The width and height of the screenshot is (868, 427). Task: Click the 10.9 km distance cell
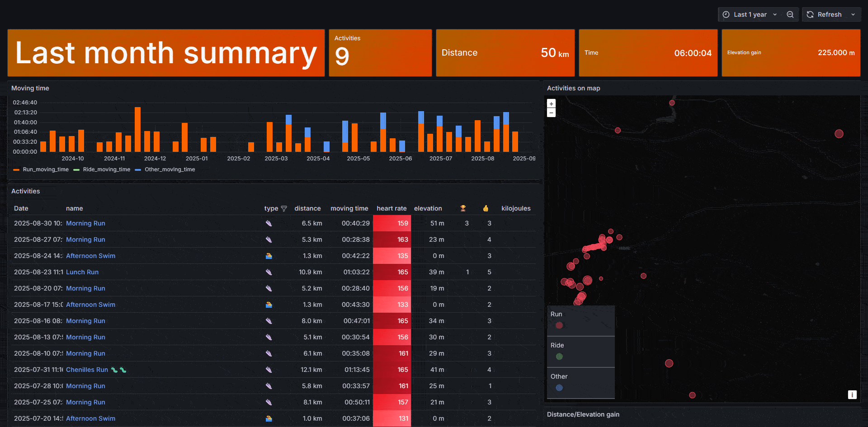click(310, 272)
